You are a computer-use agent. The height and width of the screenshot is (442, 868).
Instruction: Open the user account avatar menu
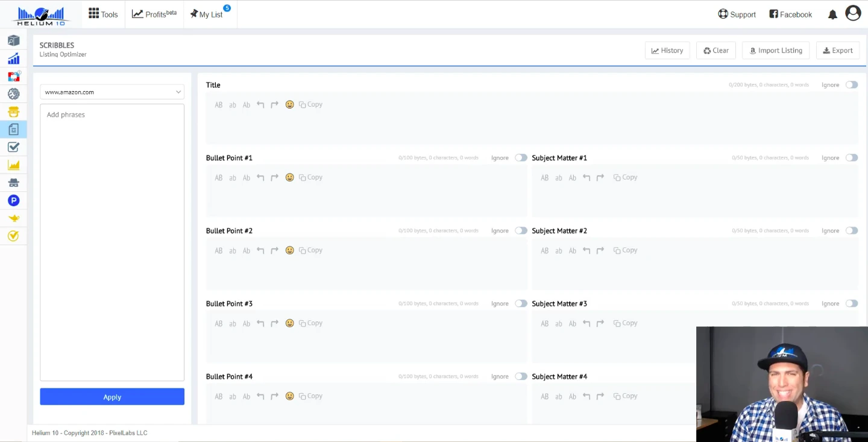click(853, 13)
